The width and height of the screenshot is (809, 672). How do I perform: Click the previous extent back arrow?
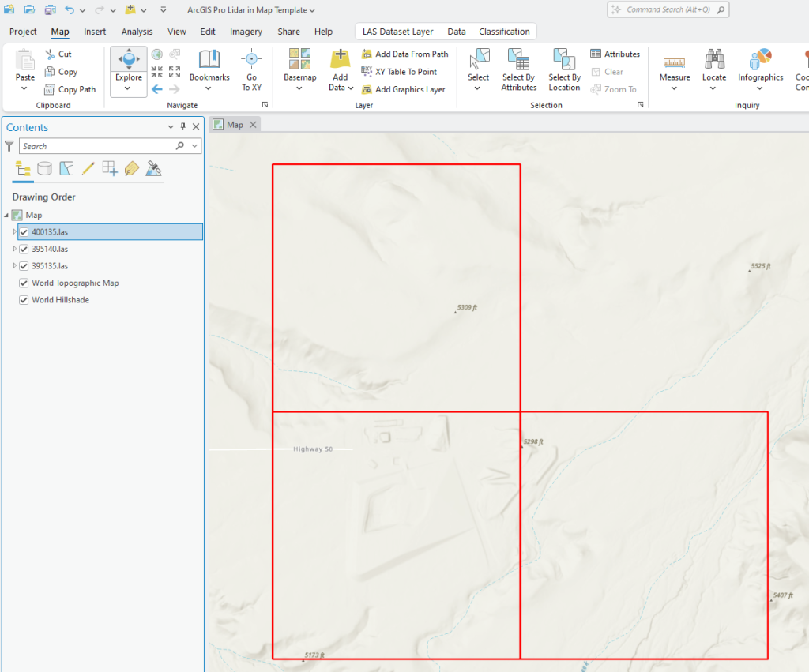pos(157,88)
